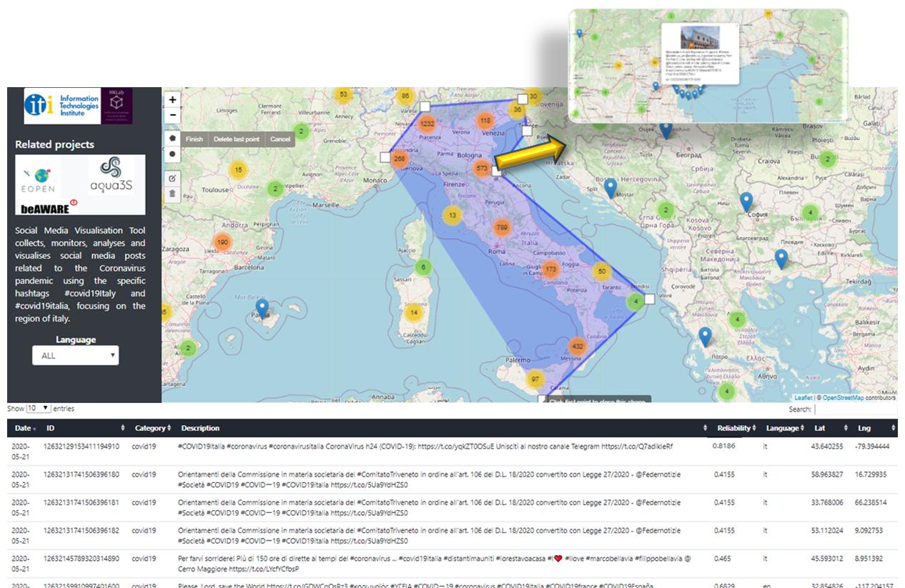Zoom in on the map
The image size is (905, 588).
[173, 100]
